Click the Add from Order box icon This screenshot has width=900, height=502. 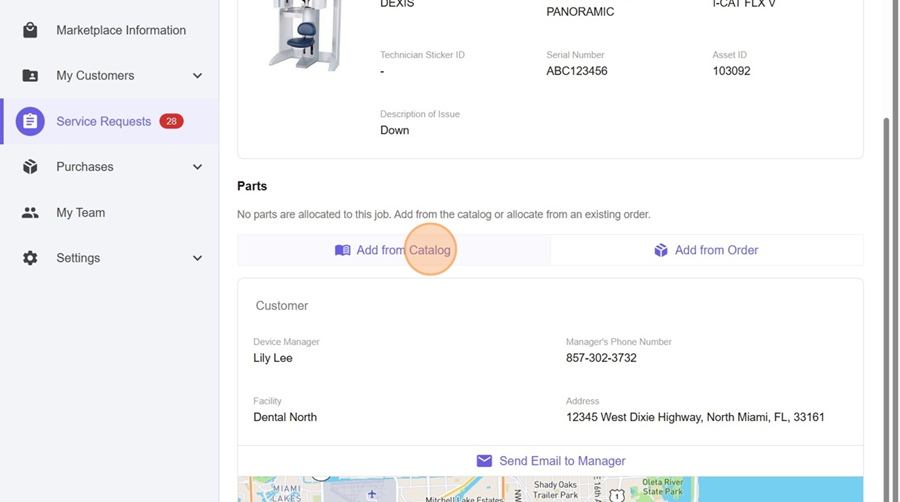(661, 250)
